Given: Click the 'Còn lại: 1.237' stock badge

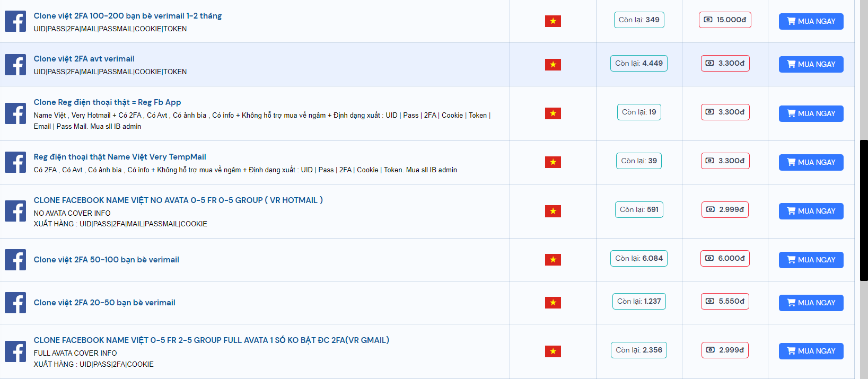Looking at the screenshot, I should tap(639, 301).
